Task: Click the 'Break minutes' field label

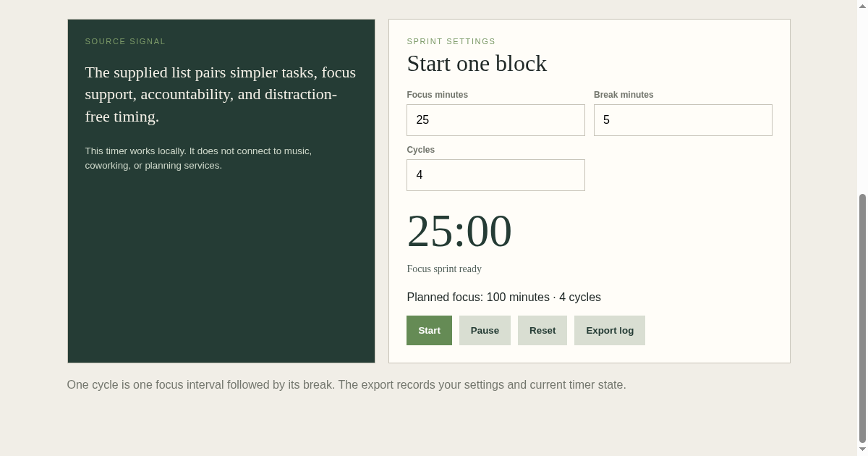Action: (624, 95)
